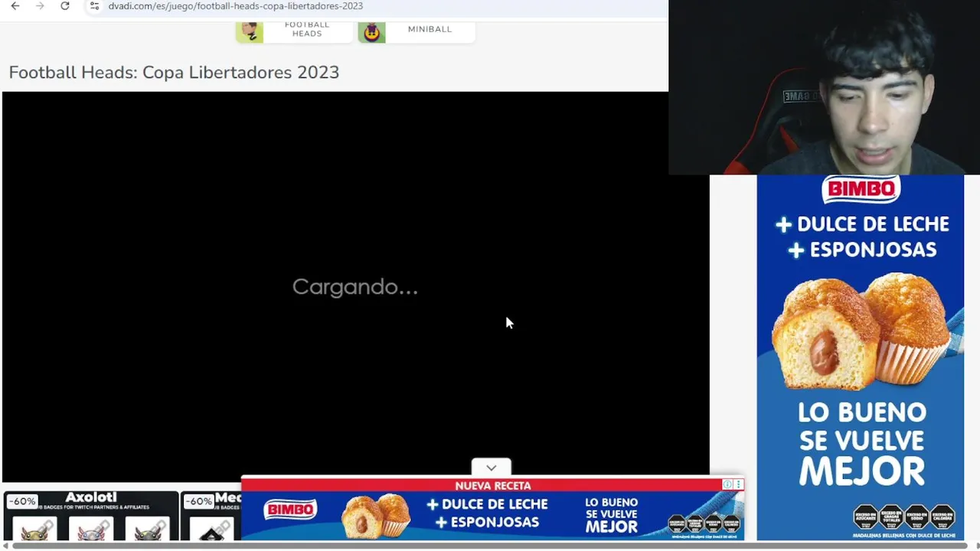
Task: Click the first Axolotl badge image
Action: tap(34, 530)
